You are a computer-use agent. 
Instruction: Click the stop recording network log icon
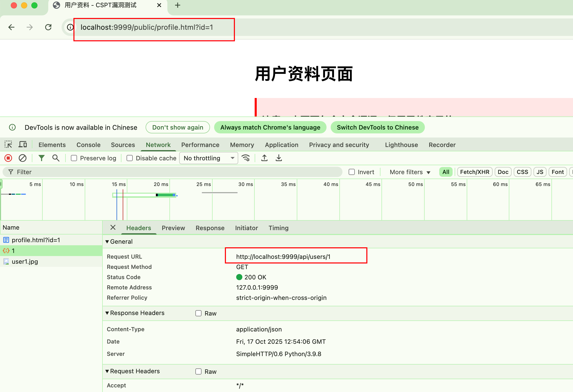tap(8, 158)
